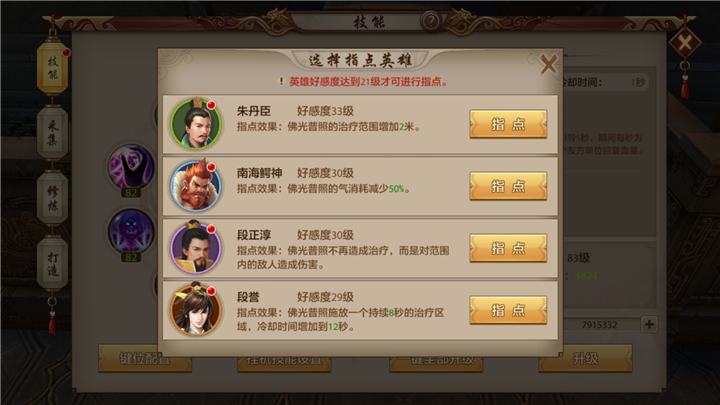Click 指点 button for 段誉

[x=508, y=310]
